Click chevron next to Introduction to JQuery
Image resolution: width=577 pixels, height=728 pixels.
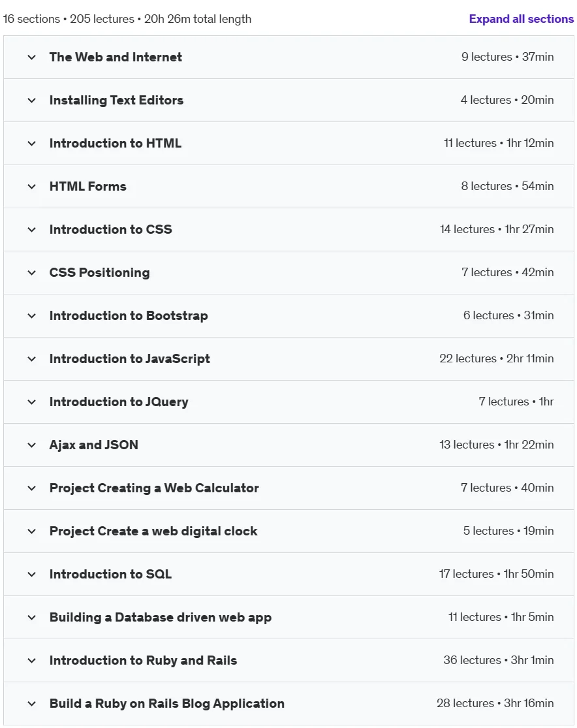pyautogui.click(x=31, y=402)
